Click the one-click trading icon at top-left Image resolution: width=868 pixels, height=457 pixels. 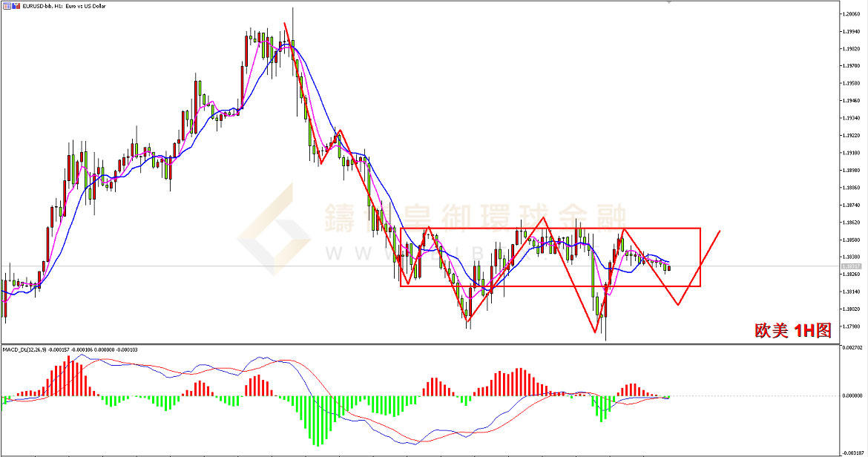(6, 5)
